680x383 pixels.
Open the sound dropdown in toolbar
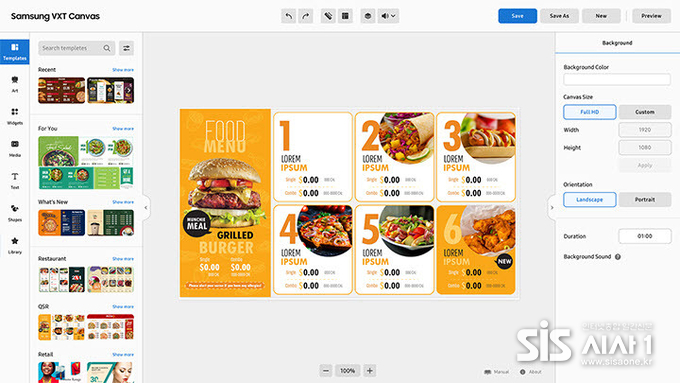pyautogui.click(x=388, y=16)
